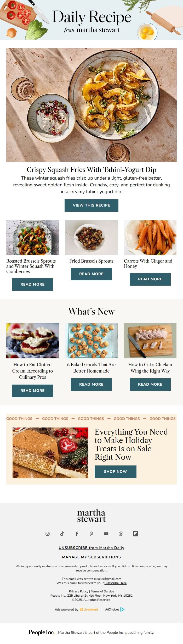The height and width of the screenshot is (644, 183).
Task: Open the baked cookies thumbnail image
Action: [x=91, y=341]
